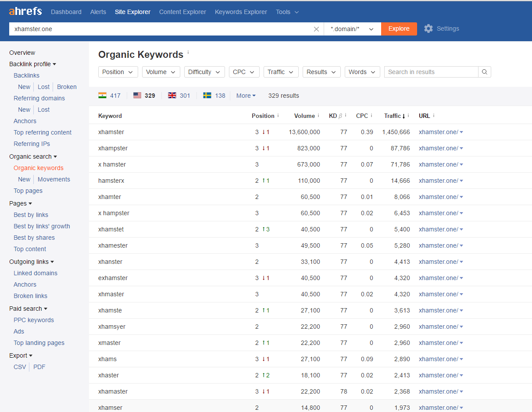The height and width of the screenshot is (412, 532).
Task: Collapse the Outgoing links section
Action: coord(32,262)
